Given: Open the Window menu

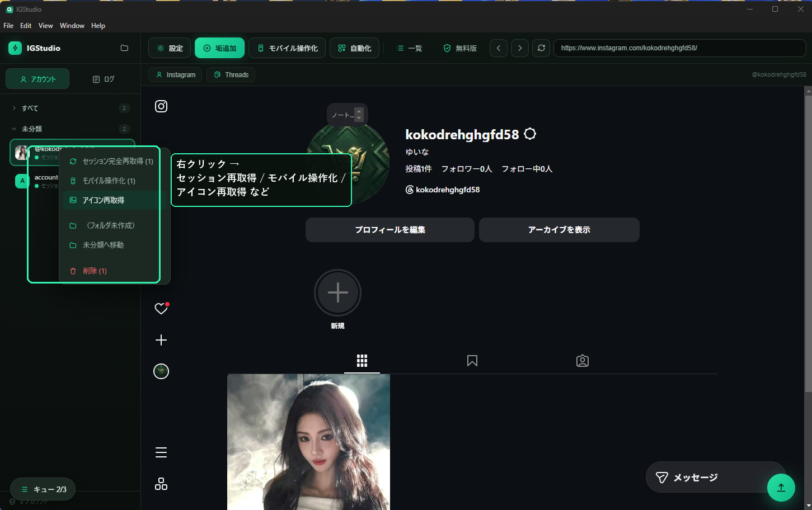Looking at the screenshot, I should point(72,26).
